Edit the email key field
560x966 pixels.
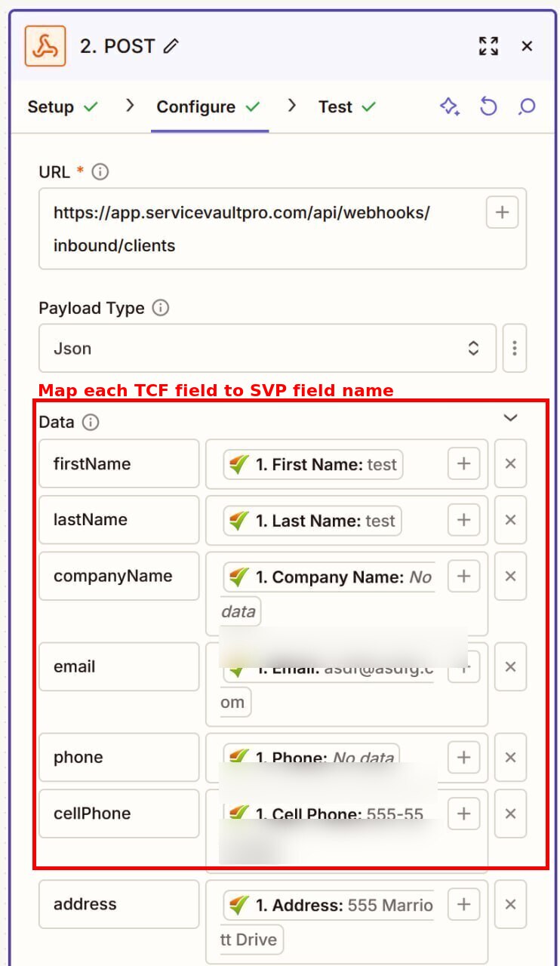click(119, 666)
